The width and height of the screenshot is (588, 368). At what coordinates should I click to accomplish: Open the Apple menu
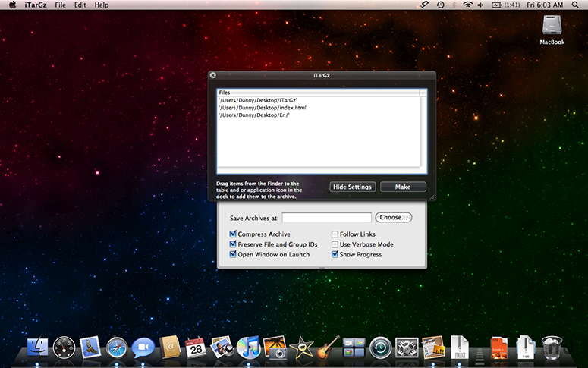[12, 5]
